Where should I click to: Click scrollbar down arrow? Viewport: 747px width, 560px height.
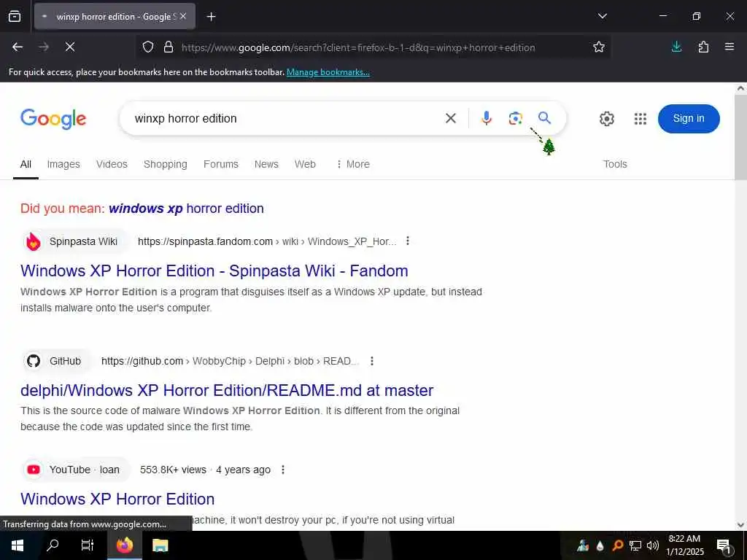(741, 525)
